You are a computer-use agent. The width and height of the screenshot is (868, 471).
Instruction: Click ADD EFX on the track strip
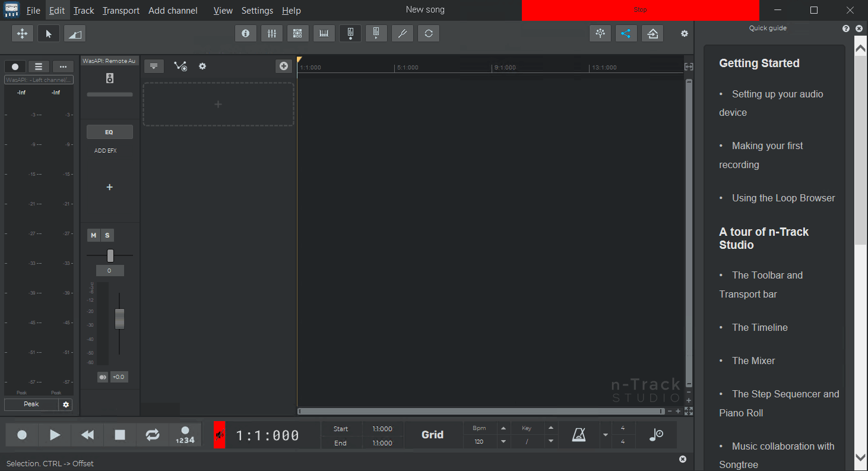(105, 150)
